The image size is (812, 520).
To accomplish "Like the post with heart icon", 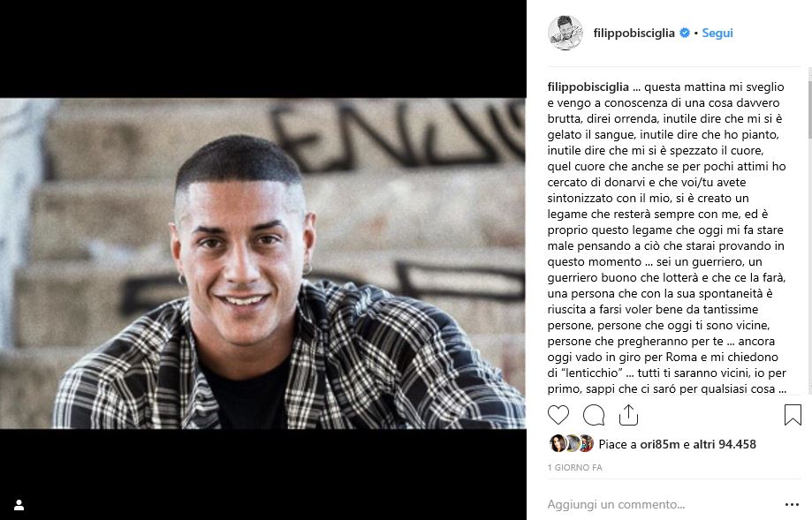I will pyautogui.click(x=558, y=415).
